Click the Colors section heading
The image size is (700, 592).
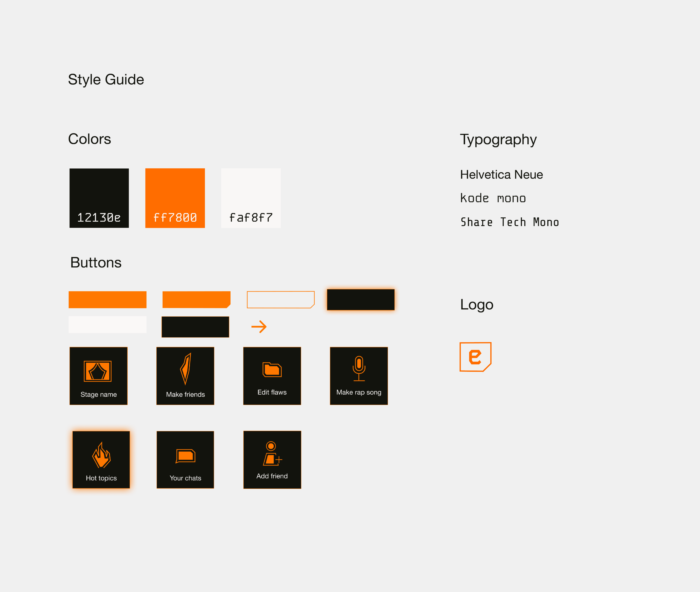[x=90, y=139]
